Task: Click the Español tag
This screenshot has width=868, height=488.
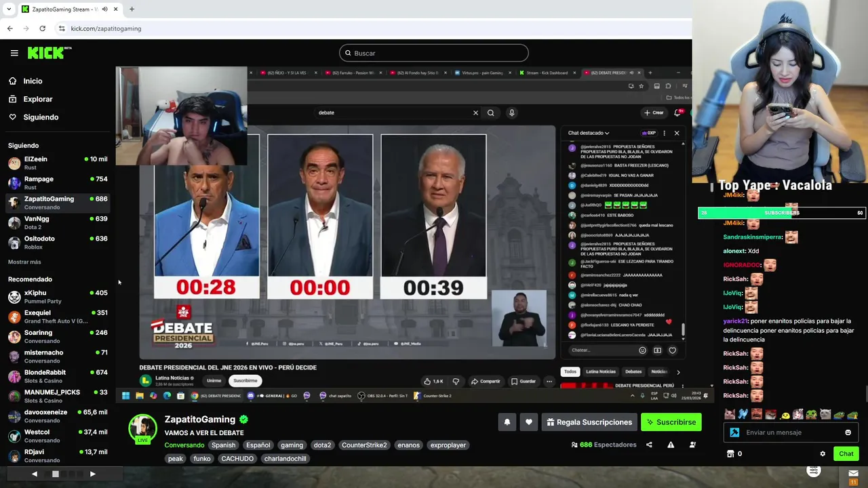Action: 258,445
